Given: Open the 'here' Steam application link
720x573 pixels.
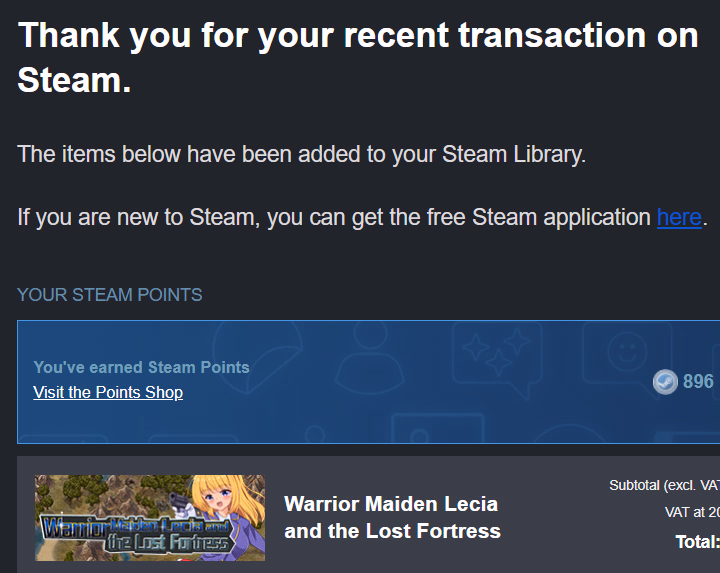Looking at the screenshot, I should [x=679, y=217].
